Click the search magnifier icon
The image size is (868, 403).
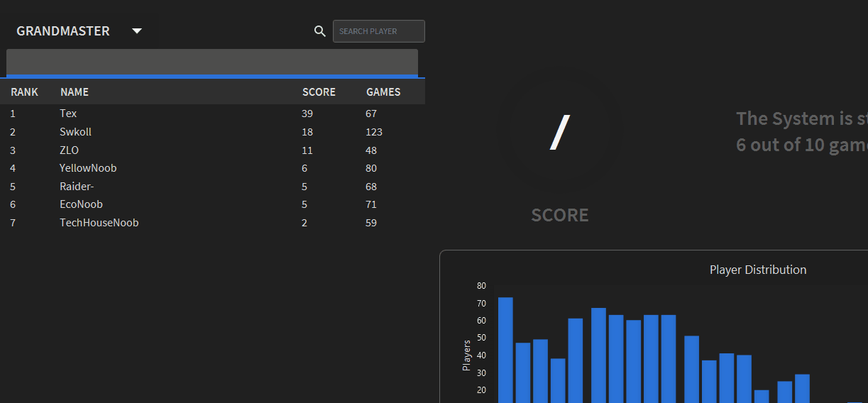click(320, 31)
